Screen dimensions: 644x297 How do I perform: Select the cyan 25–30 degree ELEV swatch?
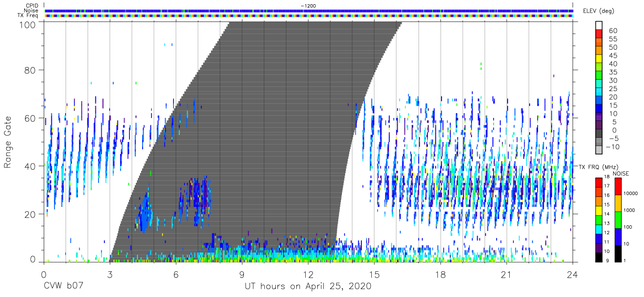coord(599,84)
